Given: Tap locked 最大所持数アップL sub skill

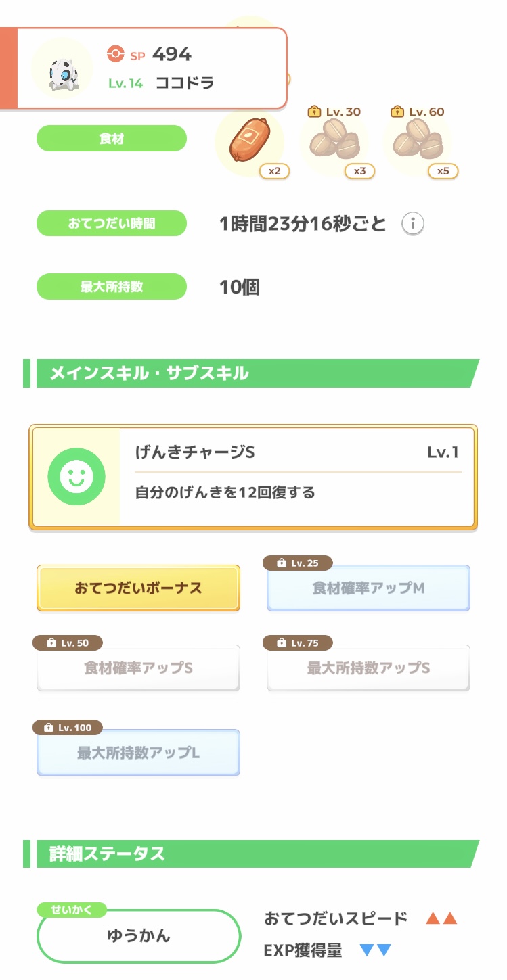Looking at the screenshot, I should pyautogui.click(x=138, y=752).
